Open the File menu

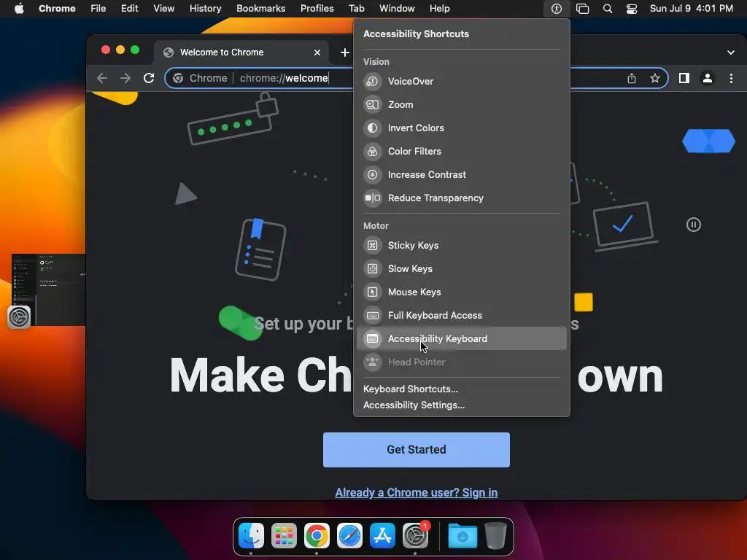98,9
